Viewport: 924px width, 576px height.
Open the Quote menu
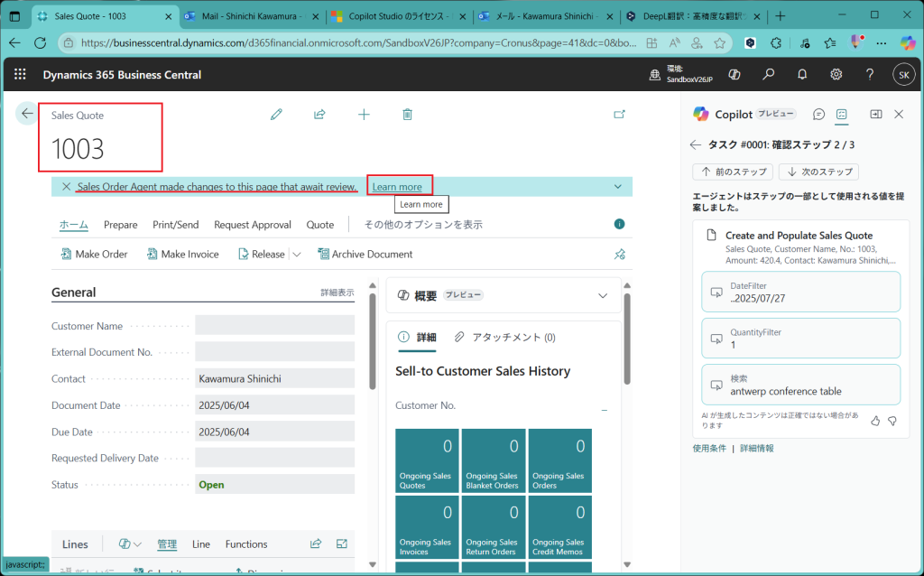pyautogui.click(x=320, y=225)
